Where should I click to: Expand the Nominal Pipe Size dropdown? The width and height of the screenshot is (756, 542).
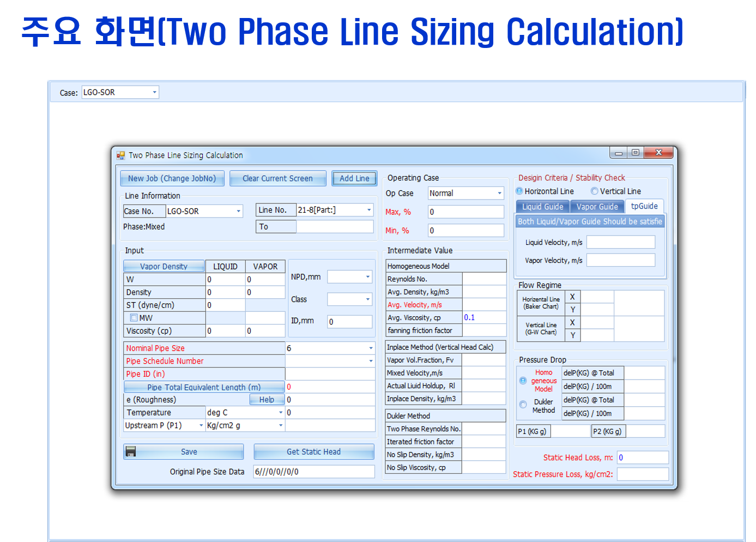371,348
